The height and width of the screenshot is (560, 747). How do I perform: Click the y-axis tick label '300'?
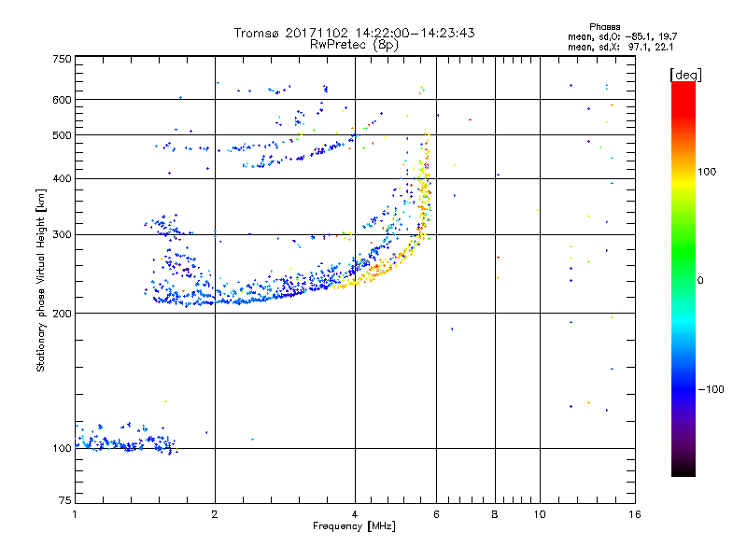click(62, 235)
